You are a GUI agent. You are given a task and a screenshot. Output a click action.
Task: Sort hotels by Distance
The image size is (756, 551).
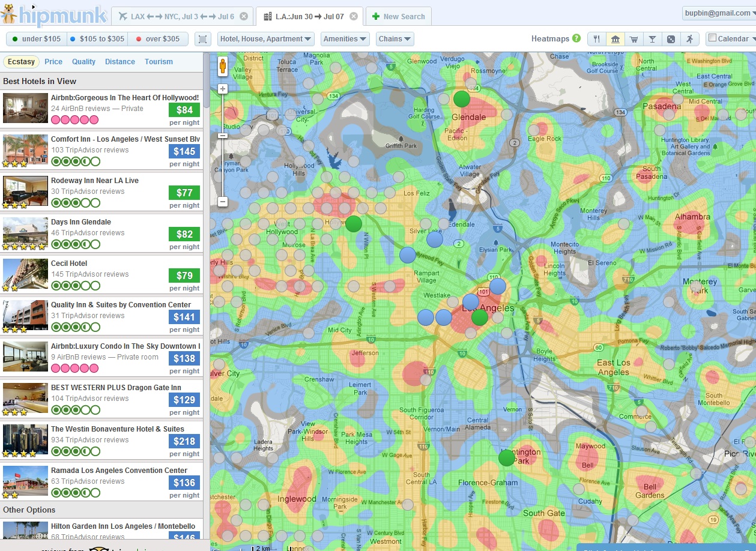tap(120, 62)
